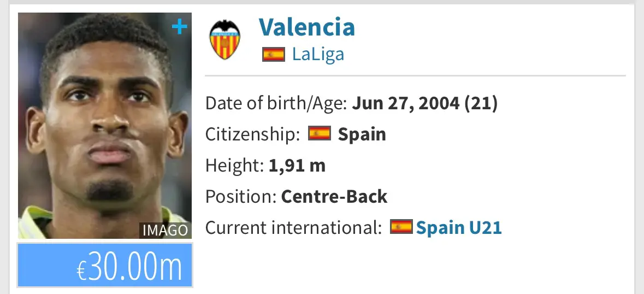
Task: Open the Valencia club crest
Action: (224, 40)
